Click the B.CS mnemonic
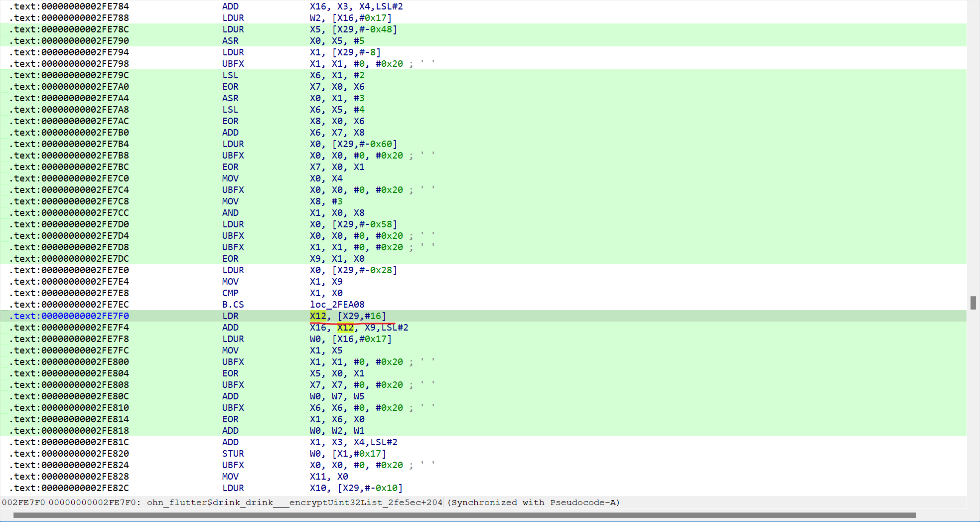The width and height of the screenshot is (980, 522). pos(233,305)
